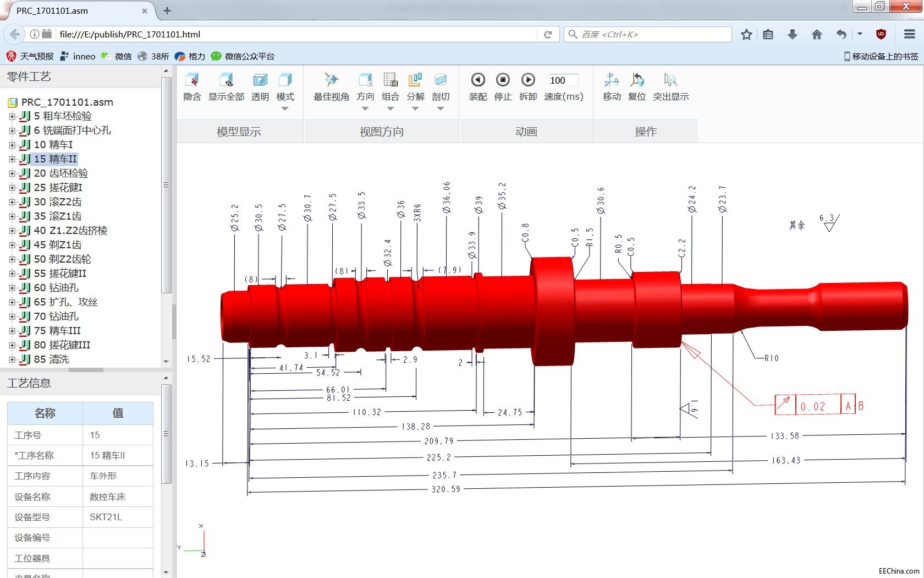The width and height of the screenshot is (924, 578).
Task: Select the 最佳视角 (best view) tool
Action: (331, 80)
